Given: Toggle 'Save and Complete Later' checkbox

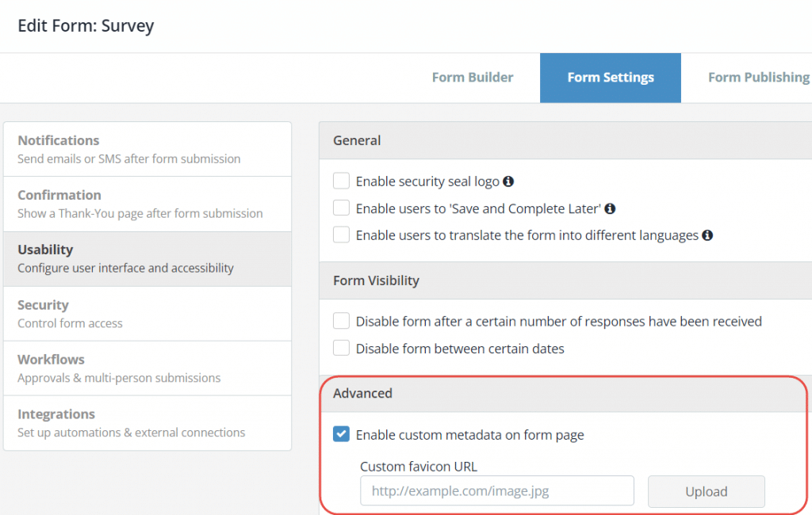Looking at the screenshot, I should 342,208.
